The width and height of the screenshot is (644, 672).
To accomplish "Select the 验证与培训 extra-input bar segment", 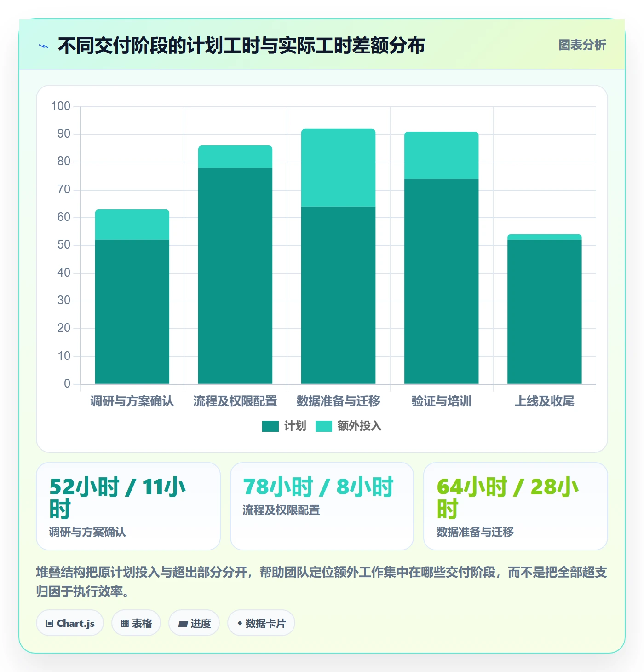I will click(441, 155).
